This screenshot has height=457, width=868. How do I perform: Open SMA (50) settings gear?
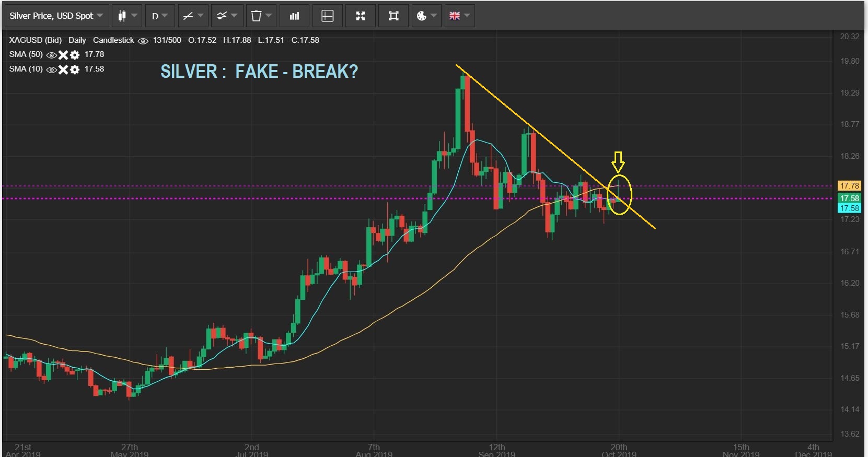(x=75, y=55)
